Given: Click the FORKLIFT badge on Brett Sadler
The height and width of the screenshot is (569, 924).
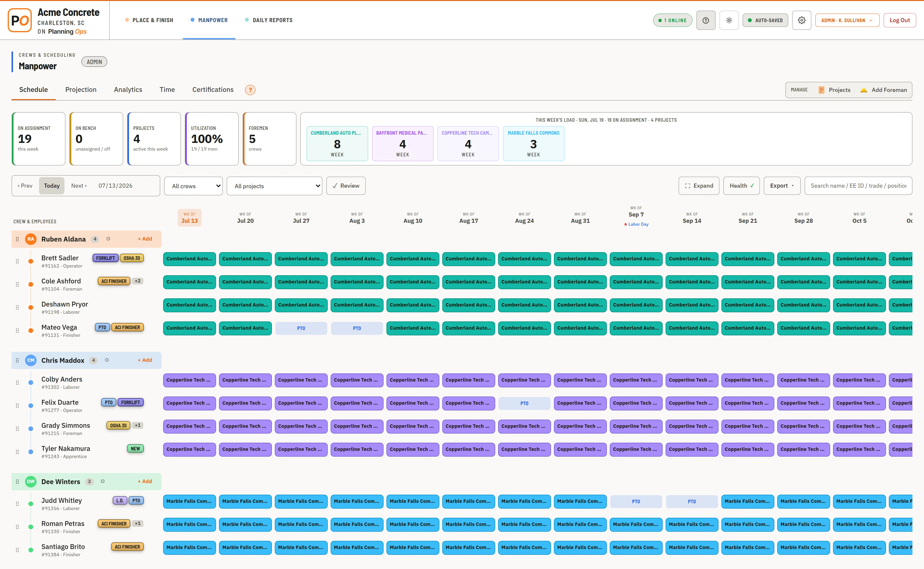Looking at the screenshot, I should [x=105, y=258].
